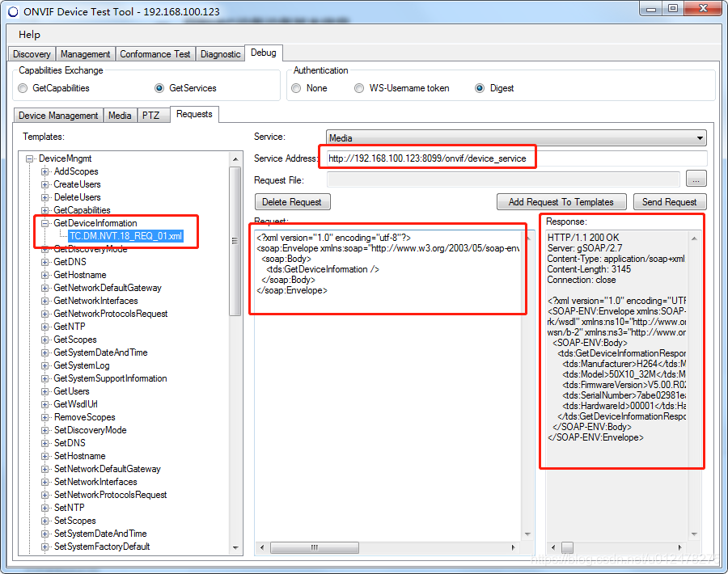Click the templates tree vertical scrollbar thumb
This screenshot has height=574, width=728.
click(x=235, y=241)
